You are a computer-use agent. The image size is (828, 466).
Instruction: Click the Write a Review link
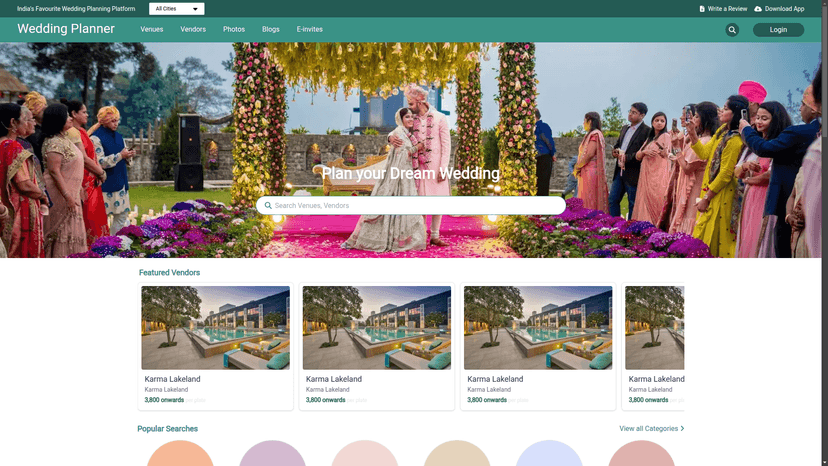coord(727,9)
